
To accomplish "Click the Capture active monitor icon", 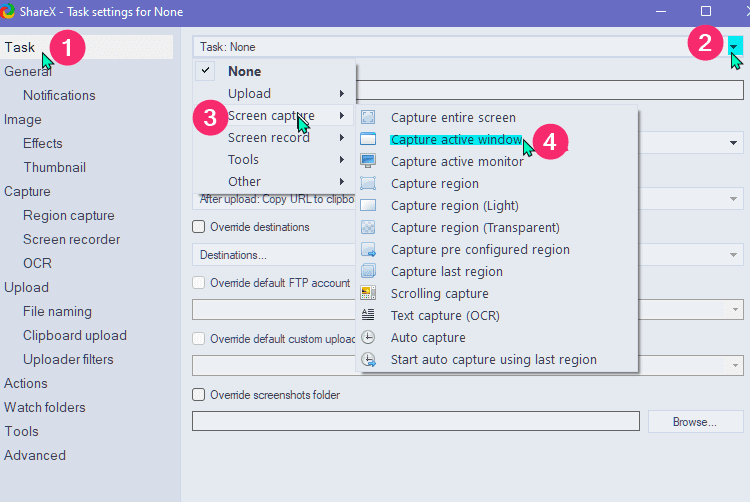I will pyautogui.click(x=368, y=161).
